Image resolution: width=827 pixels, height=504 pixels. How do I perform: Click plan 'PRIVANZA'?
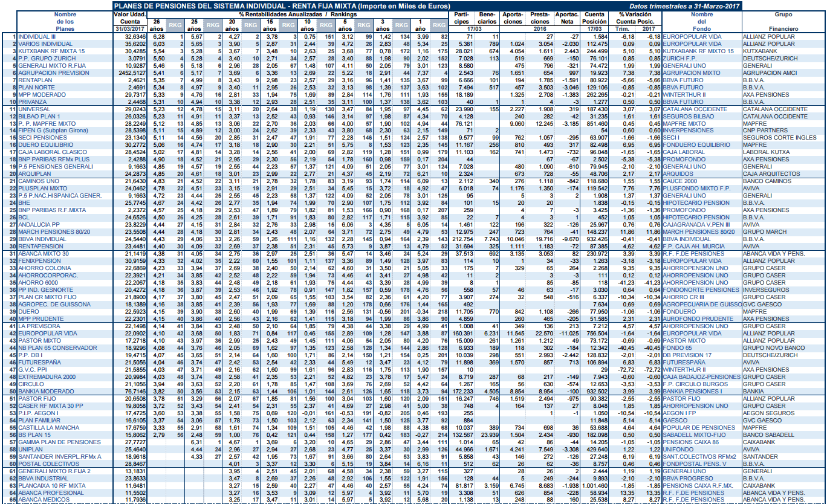(x=33, y=102)
